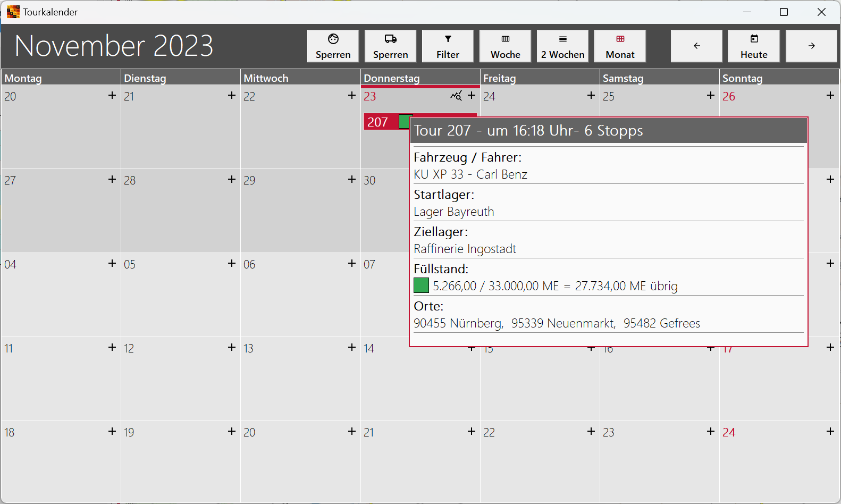Add a tour on Sunday the 26th
841x504 pixels.
830,95
